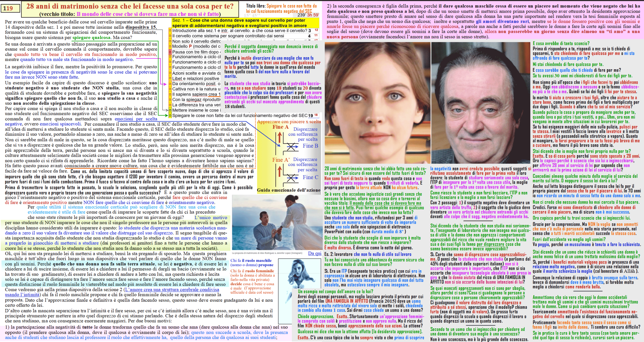Click the page icon beside 'Non solo il cervello dietro'
This screenshot has height=342, width=644.
[x=170, y=41]
